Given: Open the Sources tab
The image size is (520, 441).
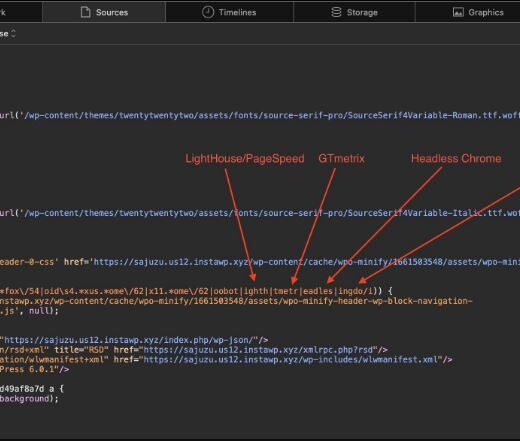Looking at the screenshot, I should tap(104, 12).
